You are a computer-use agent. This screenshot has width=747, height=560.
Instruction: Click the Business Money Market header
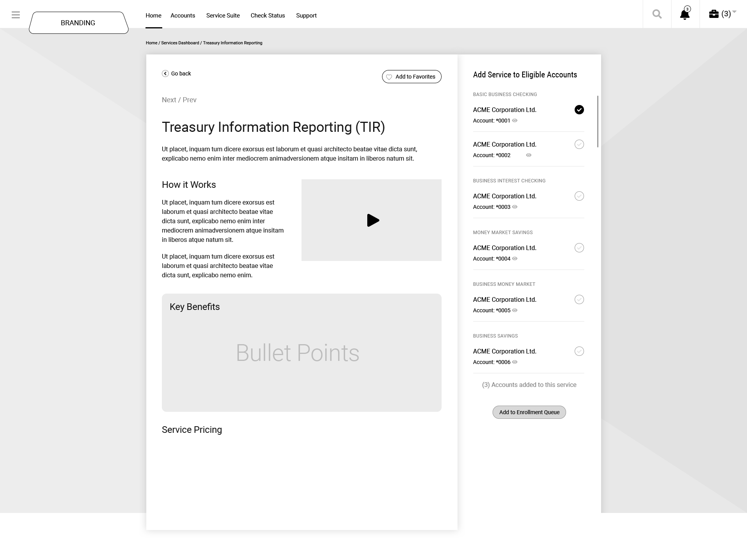tap(504, 284)
